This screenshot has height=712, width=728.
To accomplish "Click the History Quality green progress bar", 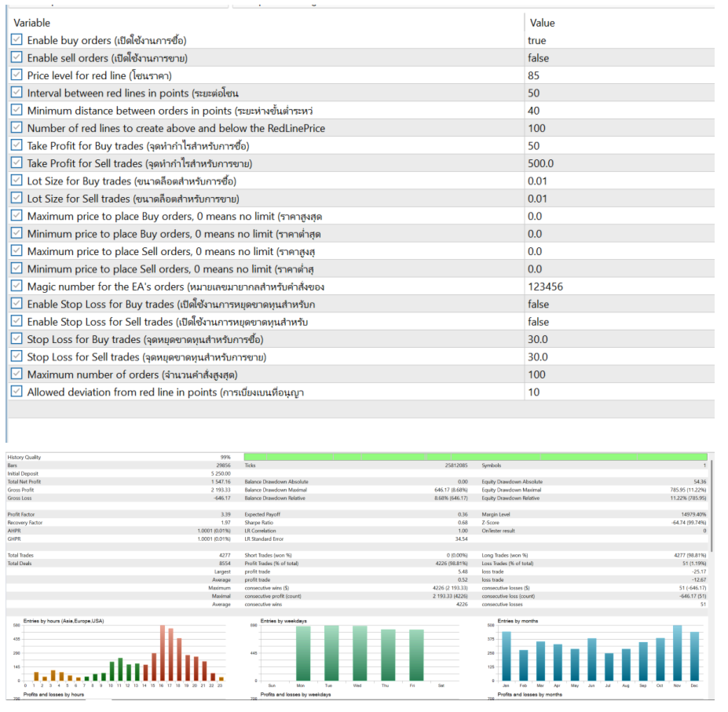I will pyautogui.click(x=475, y=457).
